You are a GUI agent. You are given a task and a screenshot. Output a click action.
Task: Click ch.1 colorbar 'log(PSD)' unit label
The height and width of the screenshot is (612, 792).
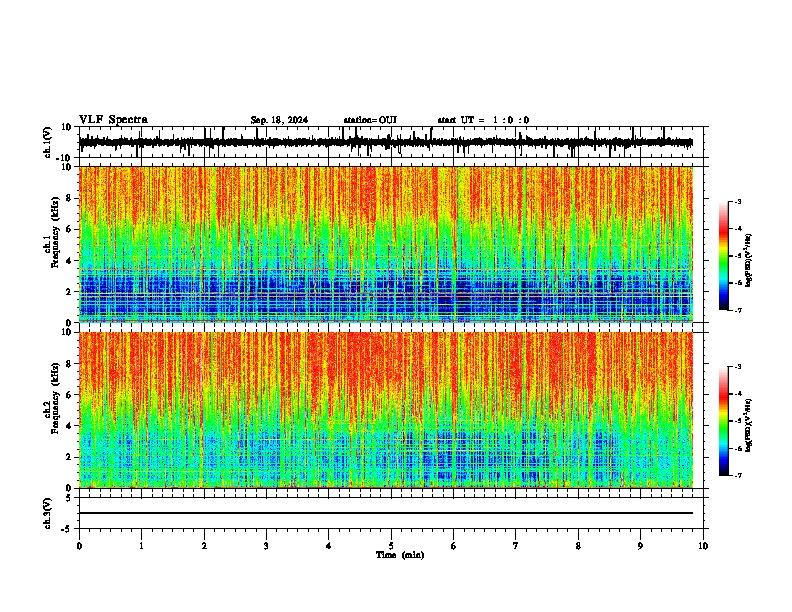click(x=749, y=261)
